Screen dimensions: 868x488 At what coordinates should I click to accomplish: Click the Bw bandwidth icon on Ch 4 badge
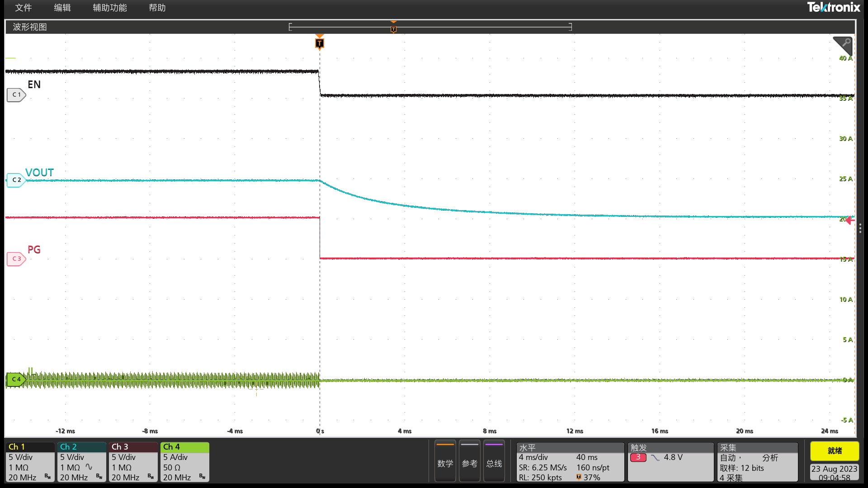(x=203, y=477)
